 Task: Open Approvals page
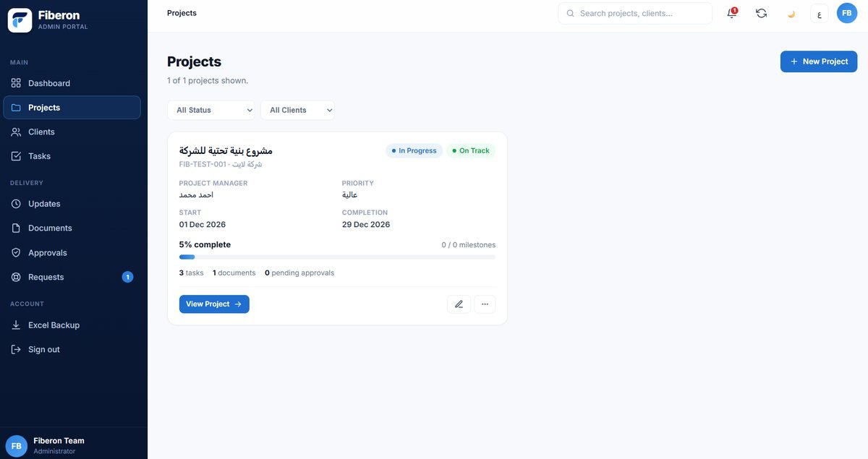pyautogui.click(x=72, y=253)
